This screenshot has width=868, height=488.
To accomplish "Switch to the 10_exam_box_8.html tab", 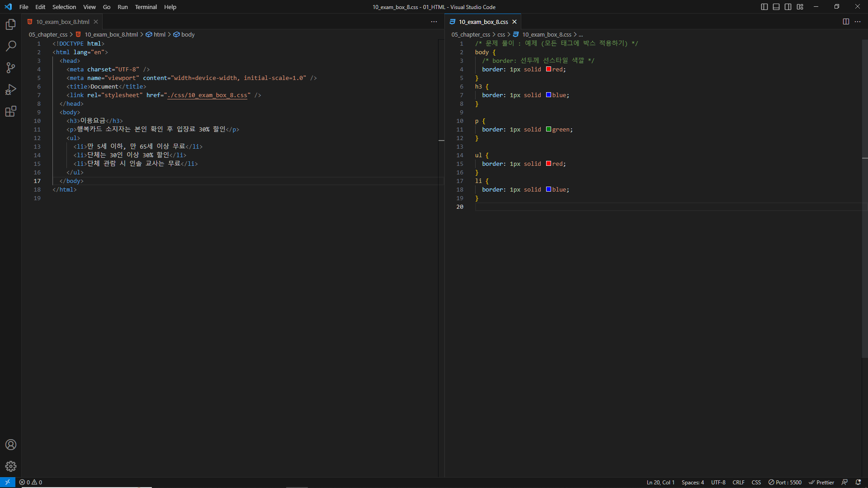I will (62, 22).
